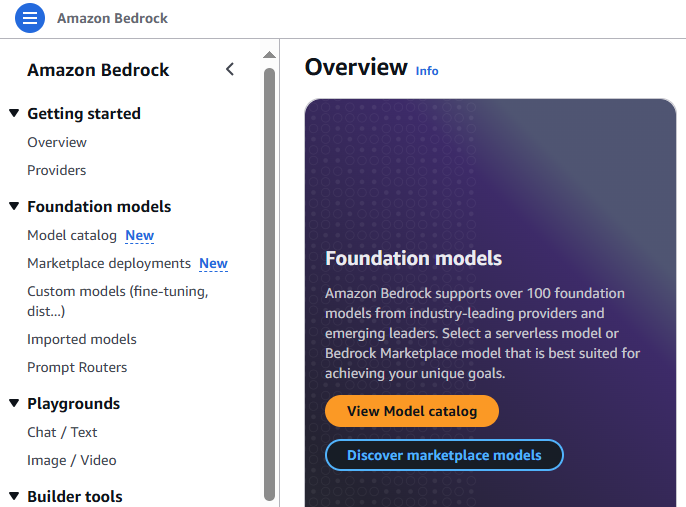Open Imported models page
This screenshot has width=686, height=507.
pyautogui.click(x=82, y=339)
